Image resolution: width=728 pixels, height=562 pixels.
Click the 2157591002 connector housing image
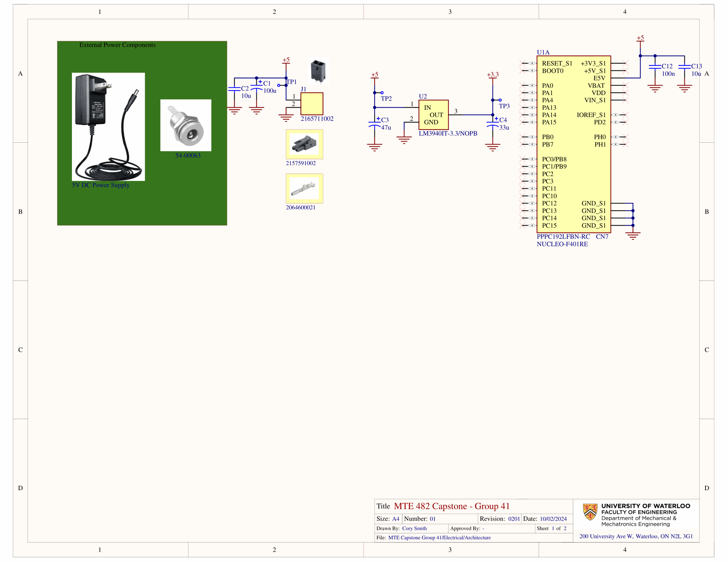304,144
